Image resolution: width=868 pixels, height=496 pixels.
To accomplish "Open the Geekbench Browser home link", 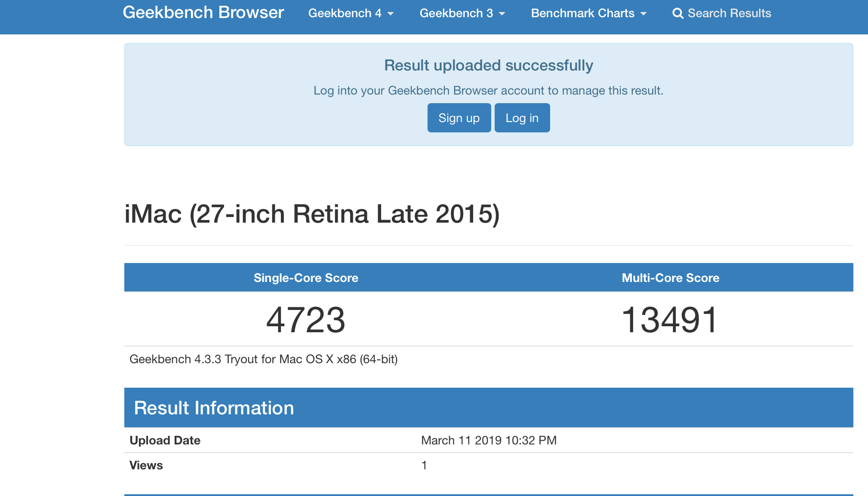I will 203,12.
